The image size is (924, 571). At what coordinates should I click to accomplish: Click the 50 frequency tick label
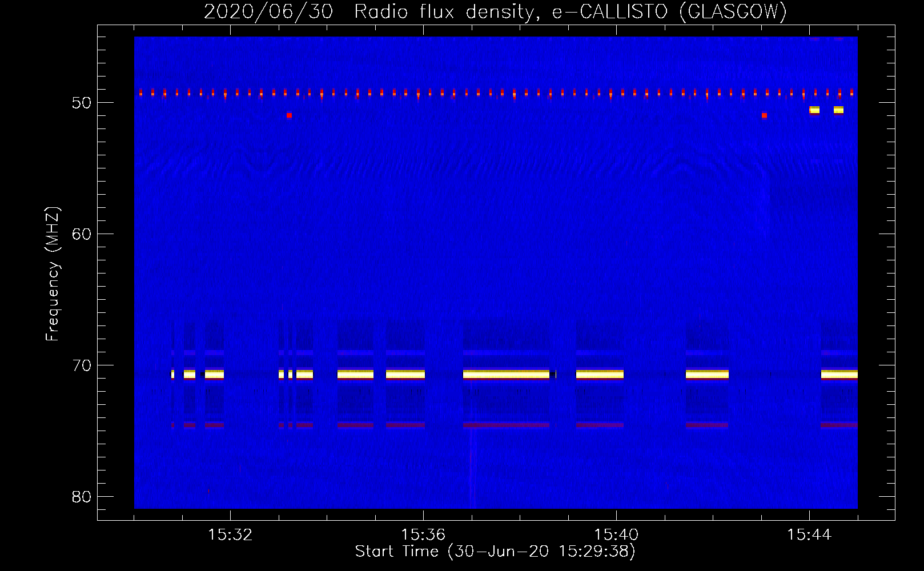pyautogui.click(x=82, y=103)
